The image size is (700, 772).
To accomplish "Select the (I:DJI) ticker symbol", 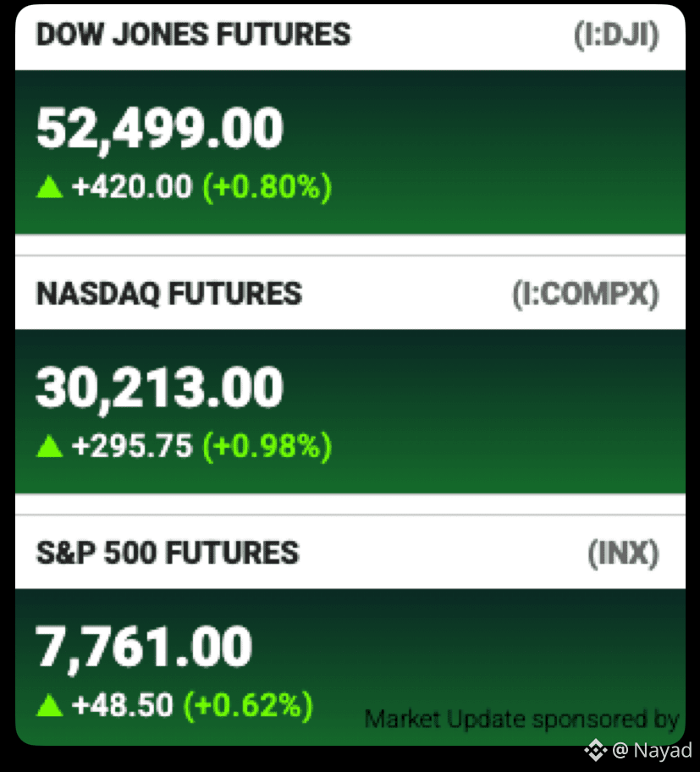I will coord(616,36).
